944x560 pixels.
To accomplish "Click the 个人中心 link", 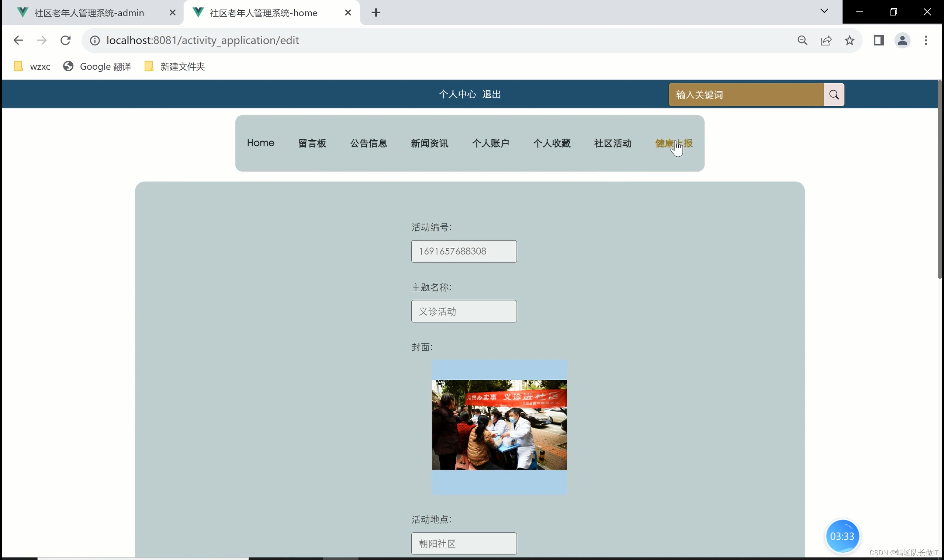I will (x=457, y=94).
